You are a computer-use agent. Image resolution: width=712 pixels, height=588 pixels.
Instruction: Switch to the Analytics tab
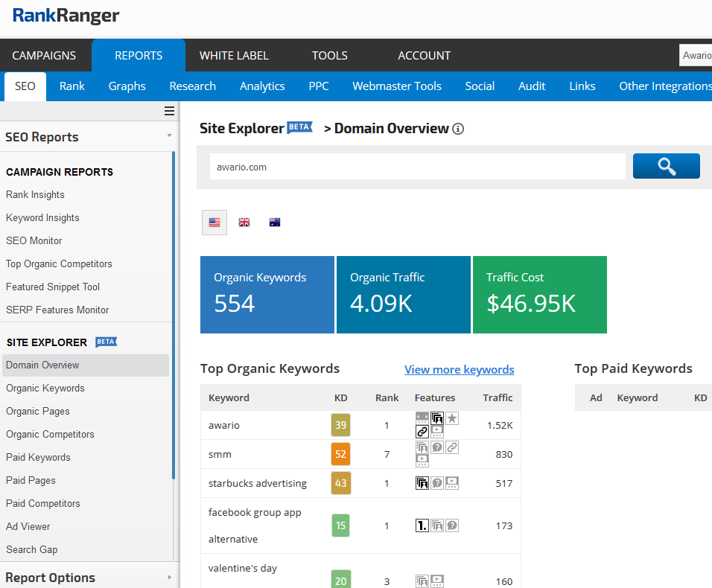pyautogui.click(x=262, y=86)
